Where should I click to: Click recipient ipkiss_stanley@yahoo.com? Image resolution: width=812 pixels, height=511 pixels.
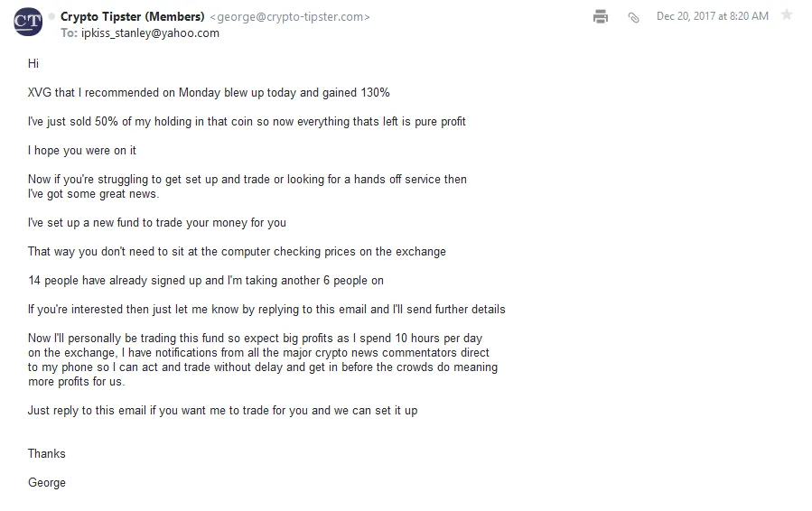pos(150,33)
